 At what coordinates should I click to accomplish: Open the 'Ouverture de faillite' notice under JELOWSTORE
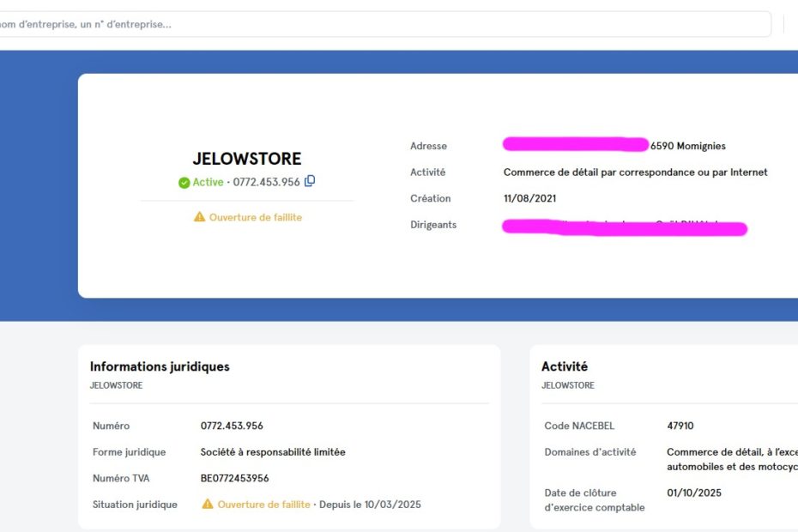point(255,218)
